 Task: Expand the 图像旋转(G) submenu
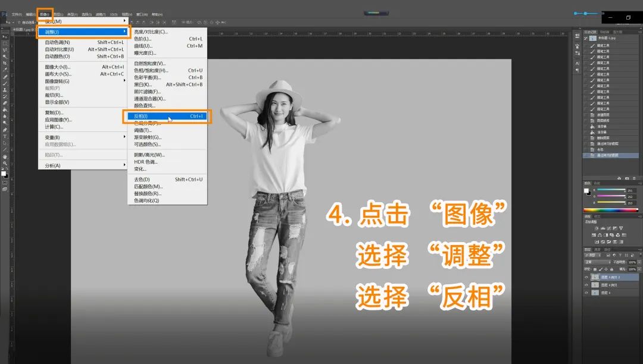click(83, 81)
